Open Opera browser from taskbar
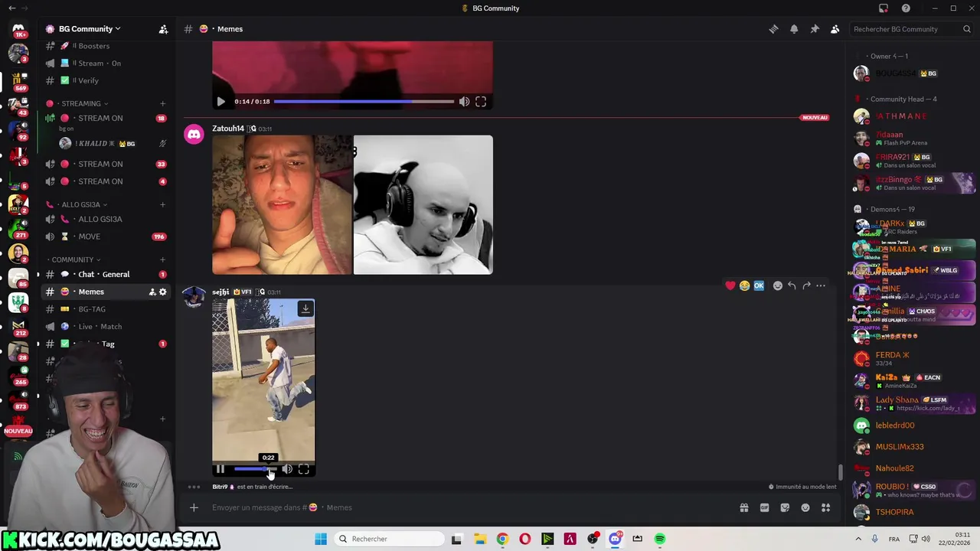This screenshot has width=980, height=551. 524,539
